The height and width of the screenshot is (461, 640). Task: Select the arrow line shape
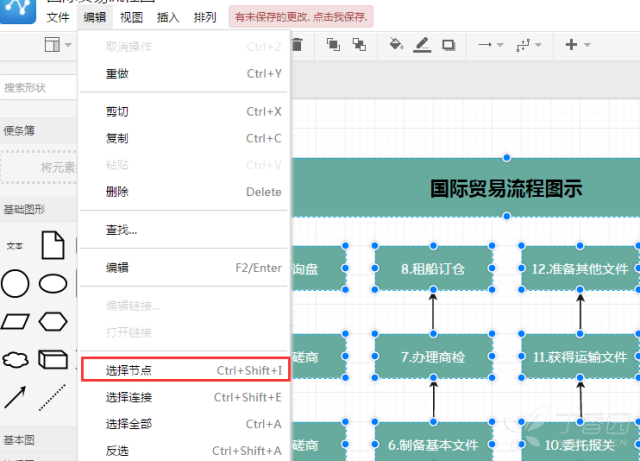[15, 397]
